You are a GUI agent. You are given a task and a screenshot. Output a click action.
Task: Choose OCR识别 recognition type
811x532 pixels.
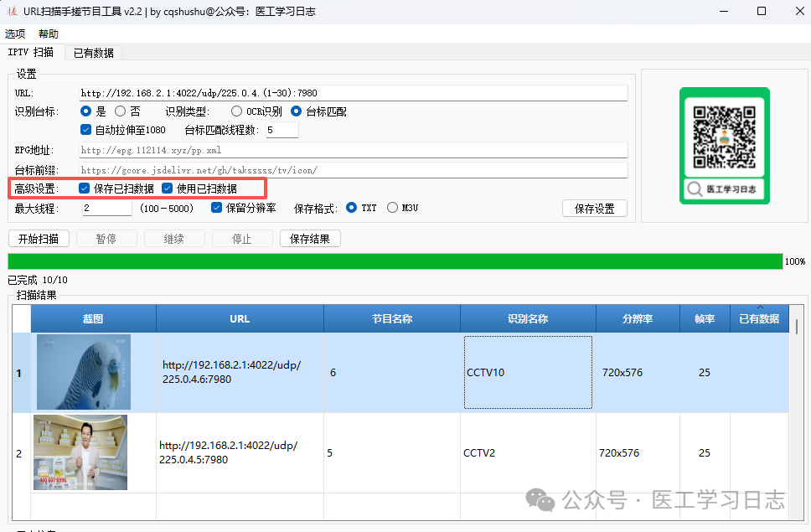237,111
